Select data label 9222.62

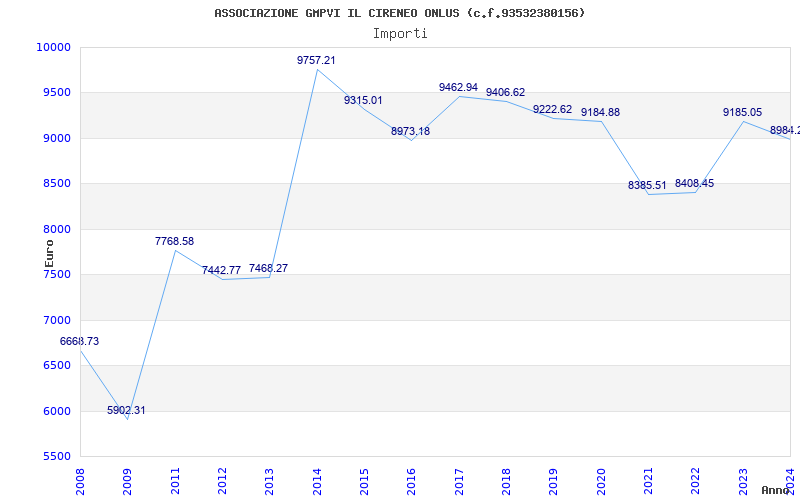click(553, 109)
